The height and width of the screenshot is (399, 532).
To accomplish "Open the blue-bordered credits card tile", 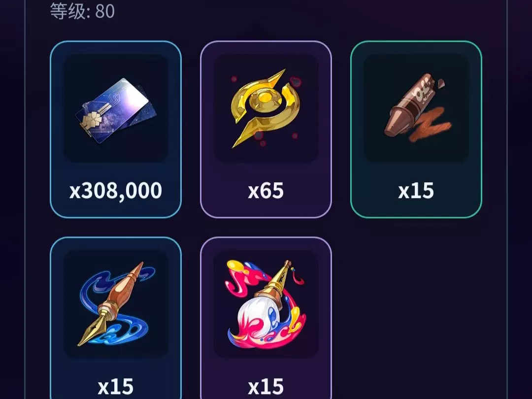I will coord(116,129).
